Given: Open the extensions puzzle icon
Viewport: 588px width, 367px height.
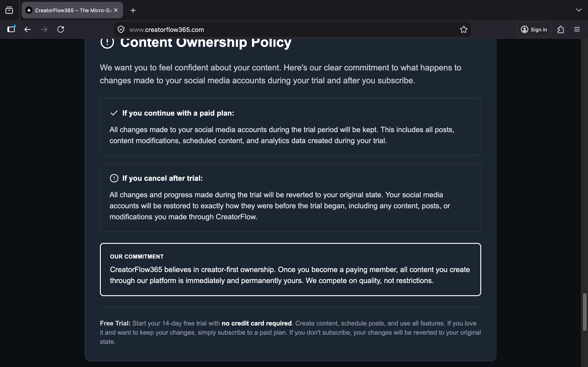Looking at the screenshot, I should [x=560, y=29].
